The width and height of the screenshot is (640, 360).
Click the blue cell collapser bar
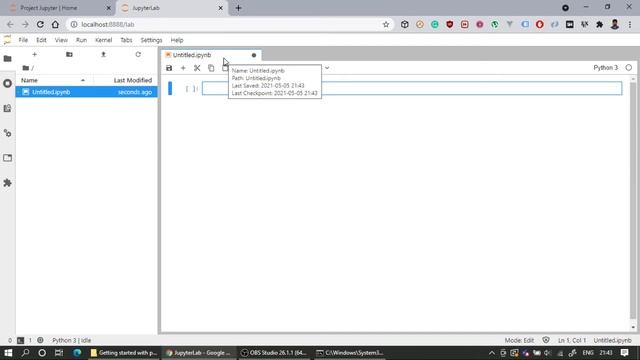click(x=170, y=89)
